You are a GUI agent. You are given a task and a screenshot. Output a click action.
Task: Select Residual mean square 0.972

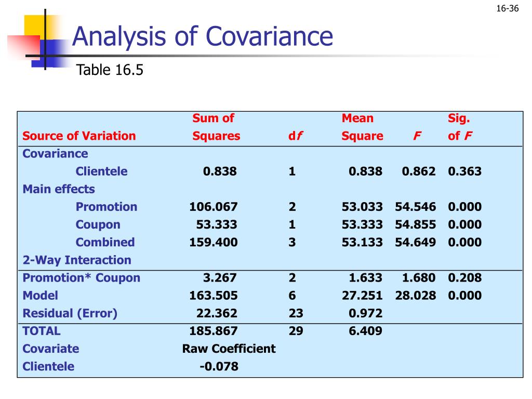(x=365, y=313)
